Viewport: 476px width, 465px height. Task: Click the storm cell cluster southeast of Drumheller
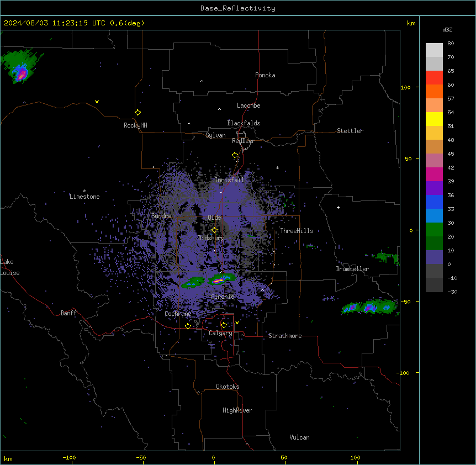point(370,307)
